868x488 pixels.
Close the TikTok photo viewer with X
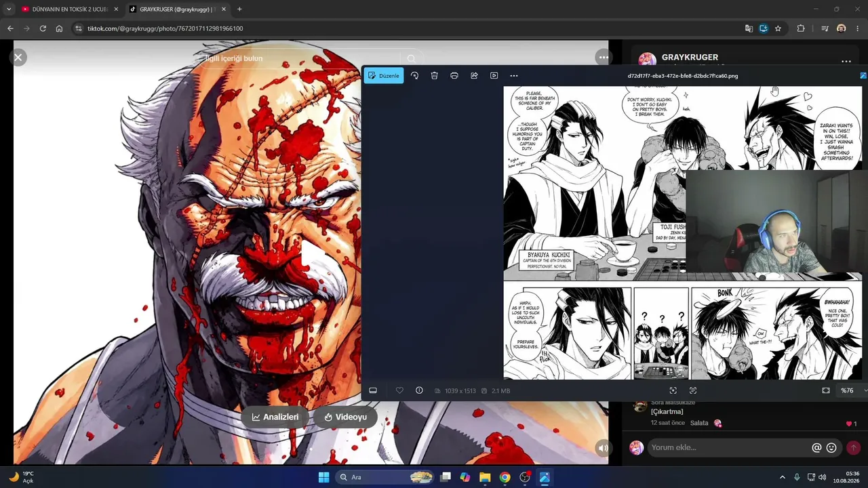click(18, 58)
